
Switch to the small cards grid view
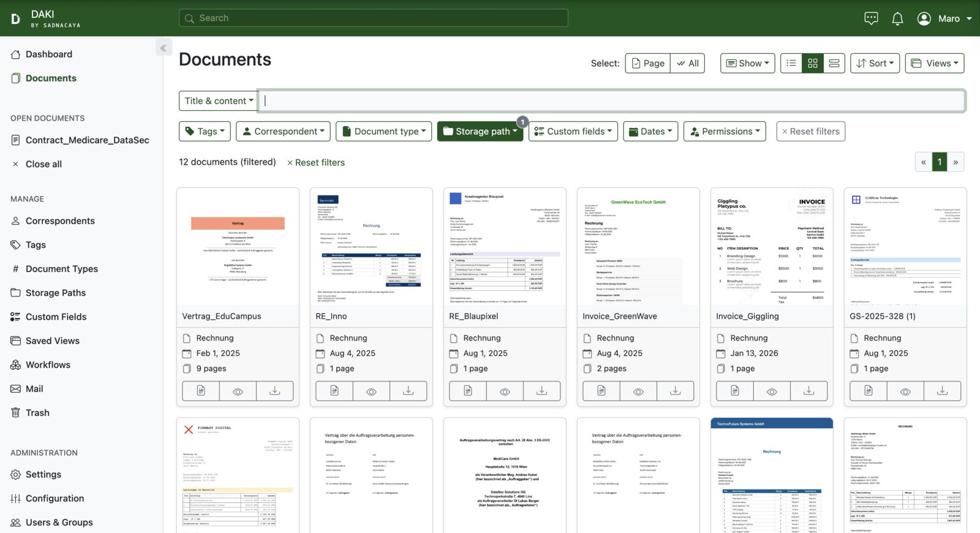click(813, 63)
